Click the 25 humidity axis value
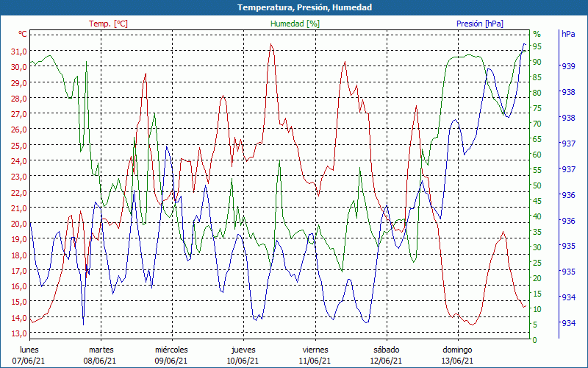This screenshot has width=588, height=368. 537,263
